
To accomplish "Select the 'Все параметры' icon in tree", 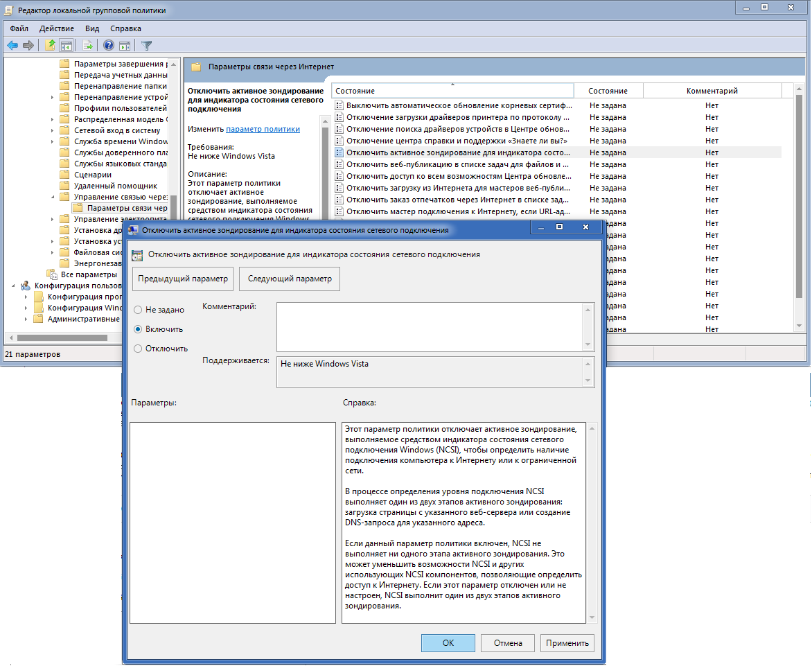I will tap(51, 274).
